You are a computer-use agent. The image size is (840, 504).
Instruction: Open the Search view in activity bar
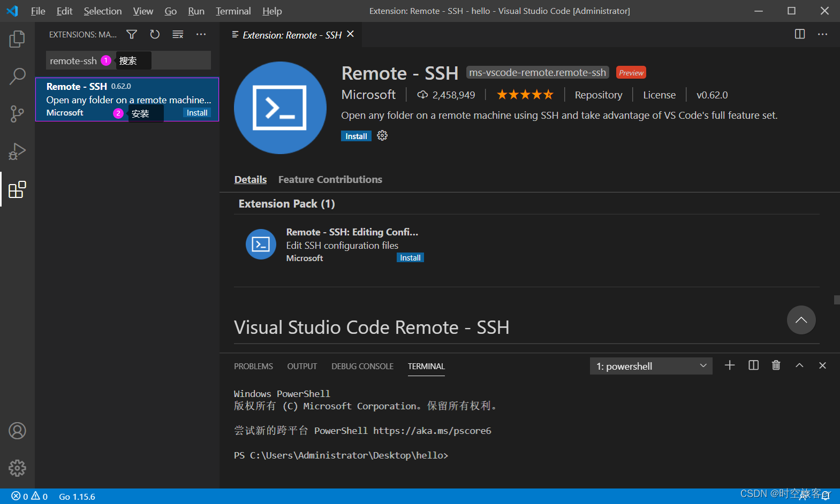click(17, 77)
